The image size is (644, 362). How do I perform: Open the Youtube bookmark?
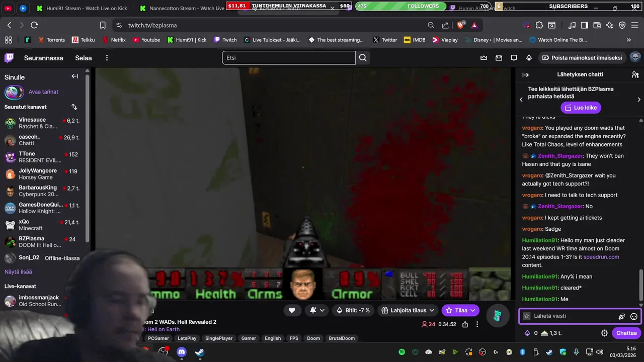click(146, 40)
